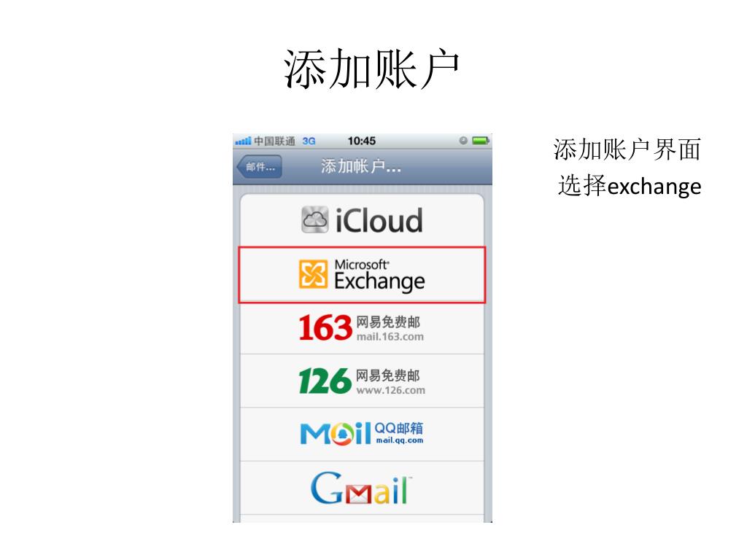Screen dimensions: 747x560
Task: Tap the 10:45 clock in status bar
Action: [362, 141]
